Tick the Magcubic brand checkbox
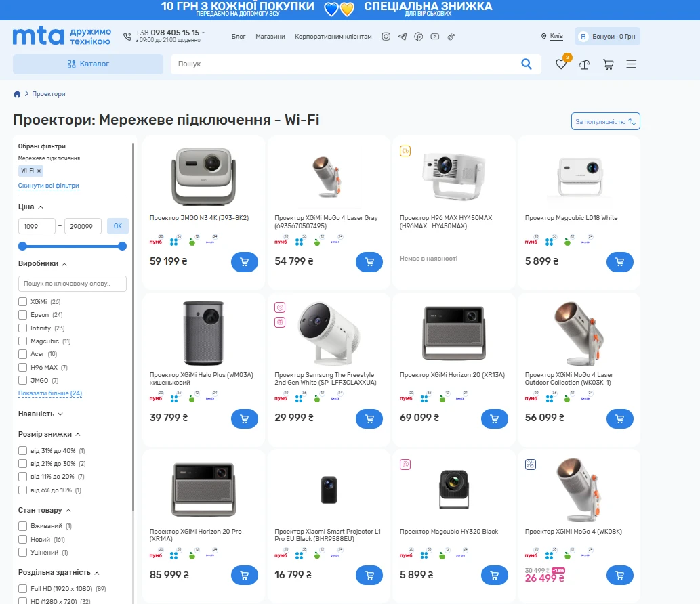700x604 pixels. [x=23, y=341]
